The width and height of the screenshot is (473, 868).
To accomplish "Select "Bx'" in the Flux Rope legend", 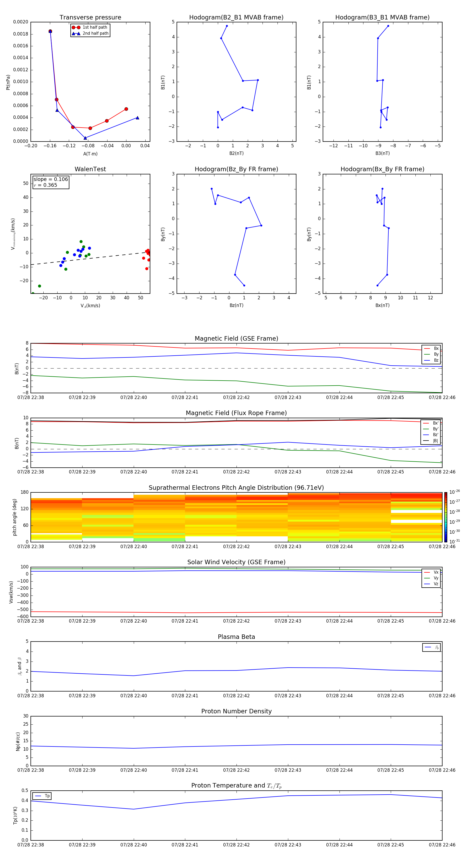I will point(431,423).
